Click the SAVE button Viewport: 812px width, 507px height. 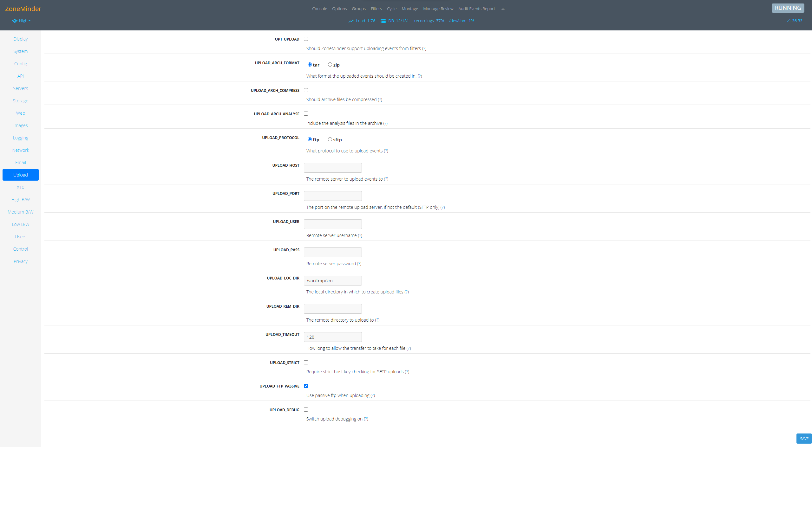pos(804,438)
